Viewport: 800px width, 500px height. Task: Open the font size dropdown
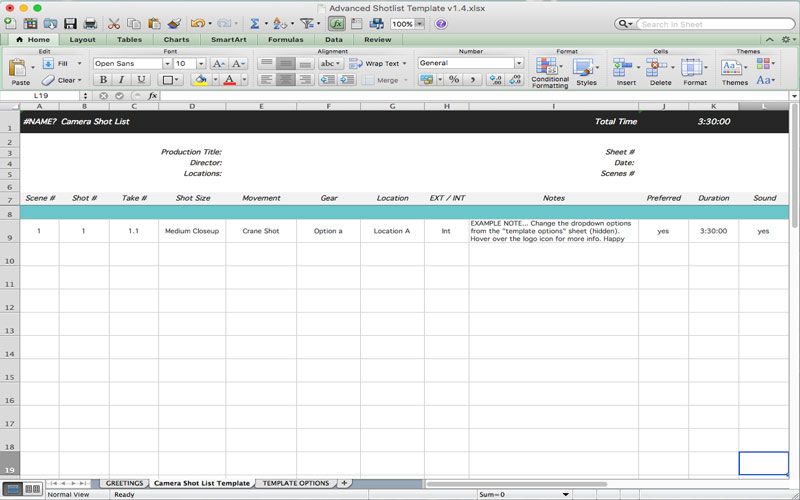pos(201,63)
